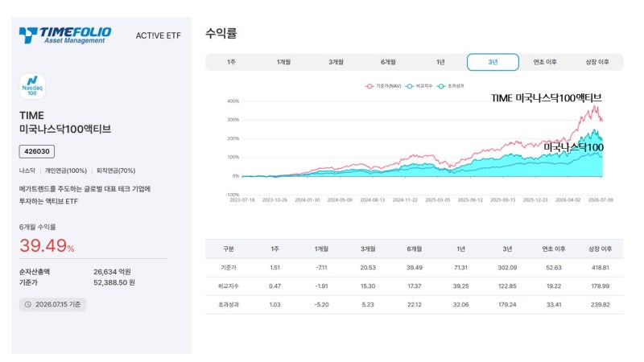Click the 수익률 section heading

point(221,33)
